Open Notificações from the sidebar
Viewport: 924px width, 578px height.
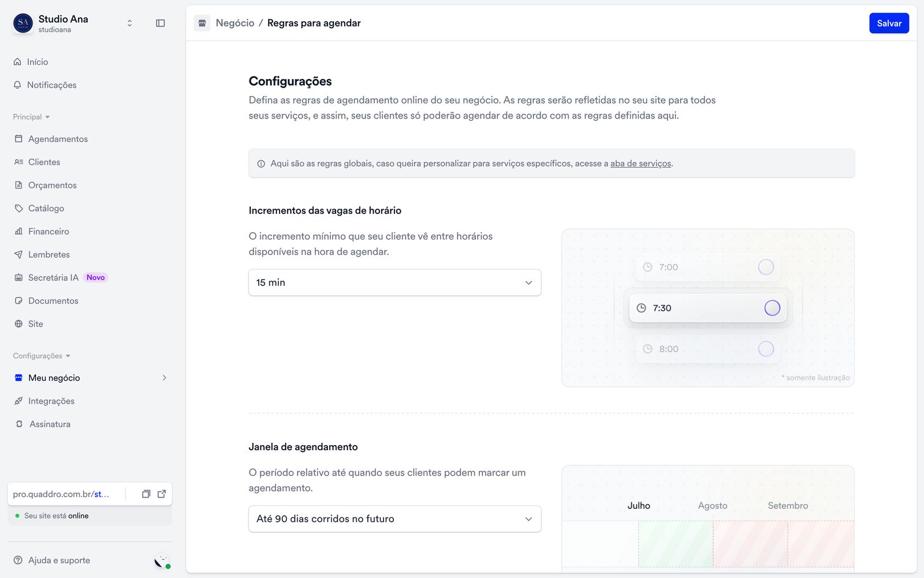[x=51, y=85]
